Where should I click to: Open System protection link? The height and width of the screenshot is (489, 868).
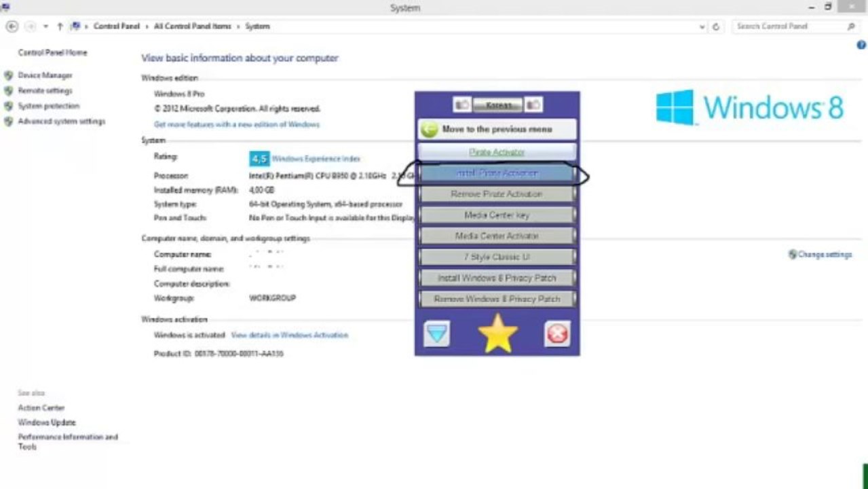coord(48,106)
